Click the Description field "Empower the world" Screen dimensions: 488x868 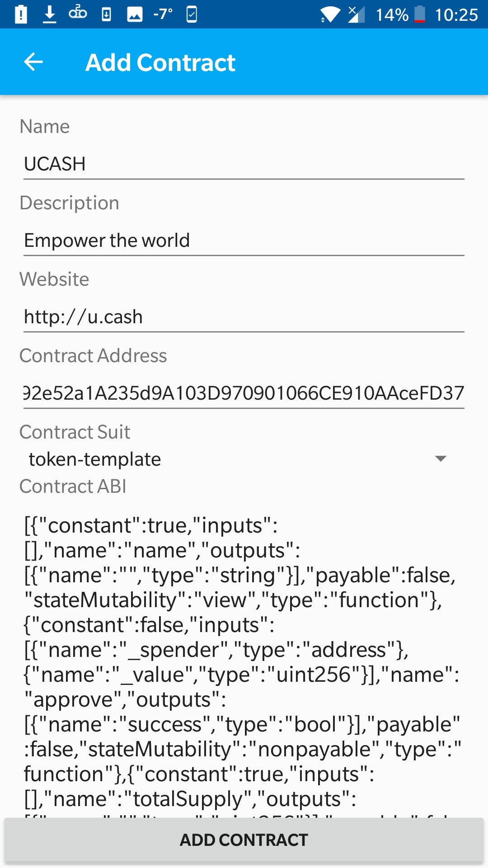click(x=244, y=241)
